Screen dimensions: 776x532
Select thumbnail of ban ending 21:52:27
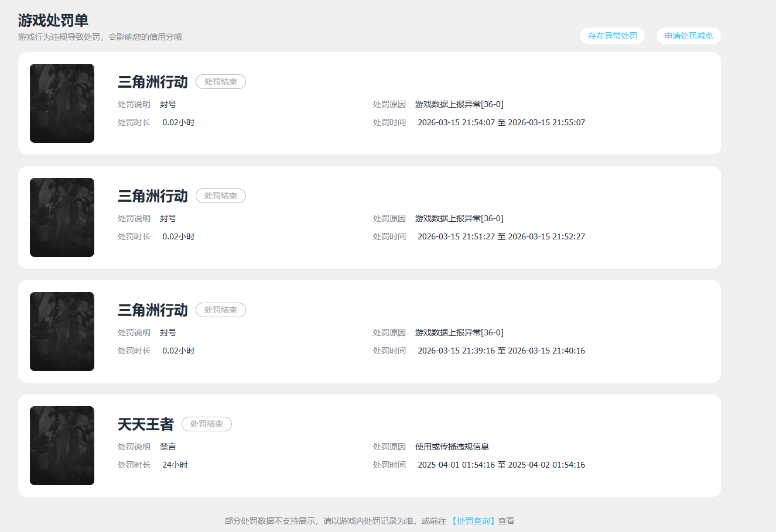[62, 217]
